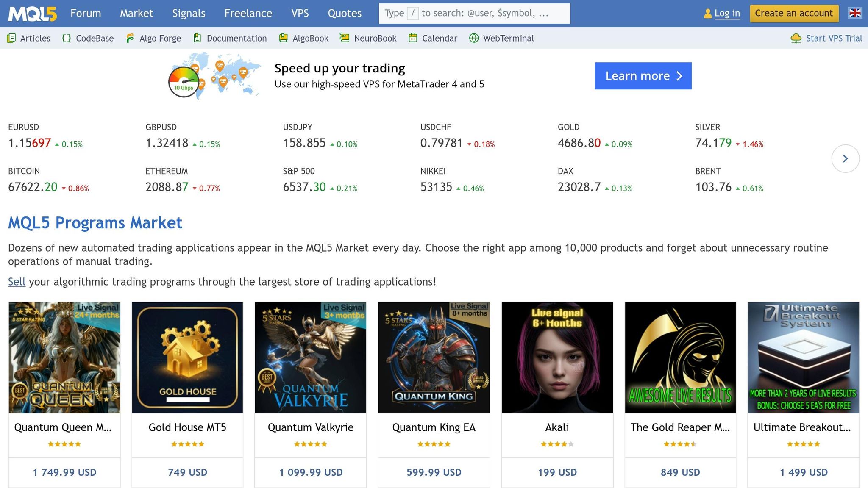Click the Create an account button
This screenshot has height=488, width=868.
[794, 13]
